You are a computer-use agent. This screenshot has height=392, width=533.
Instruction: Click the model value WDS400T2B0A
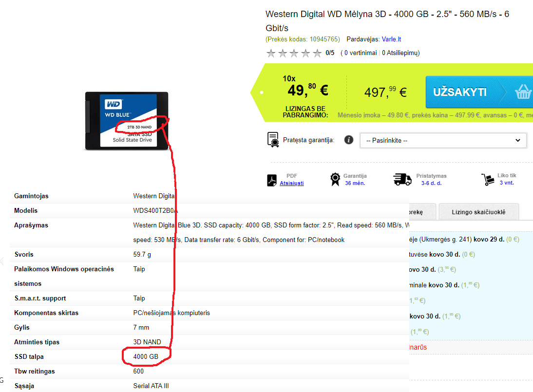[x=155, y=210]
